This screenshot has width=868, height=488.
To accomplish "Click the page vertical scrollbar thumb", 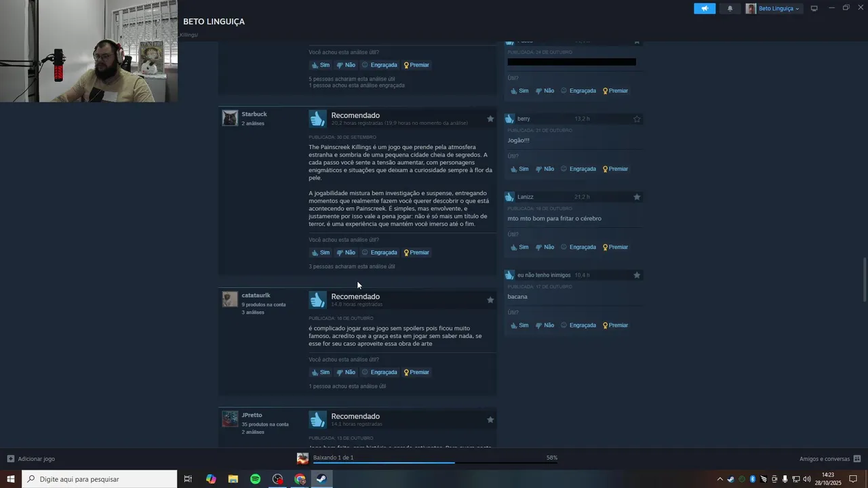I will click(864, 280).
